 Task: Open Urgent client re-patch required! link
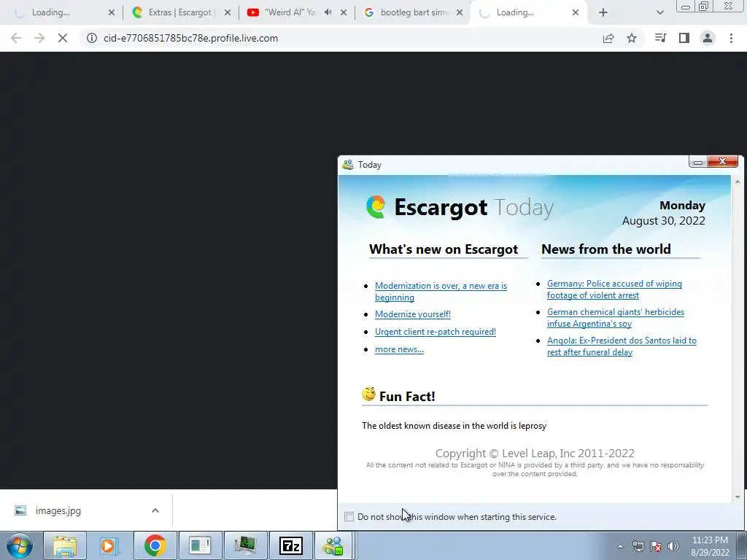pos(435,332)
